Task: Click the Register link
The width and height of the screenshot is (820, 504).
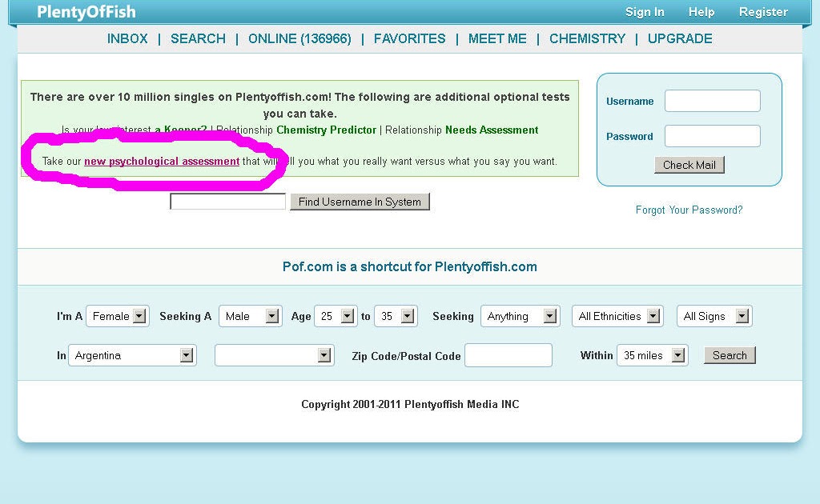Action: [763, 12]
